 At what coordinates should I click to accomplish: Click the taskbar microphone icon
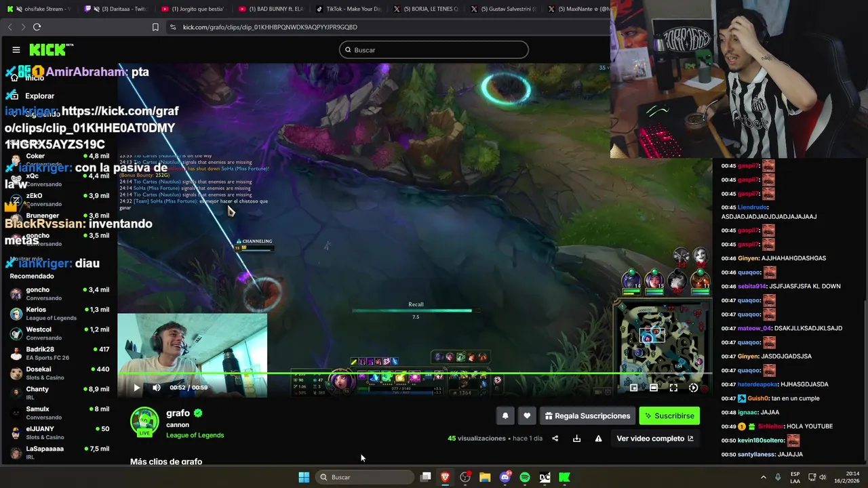coord(778,477)
